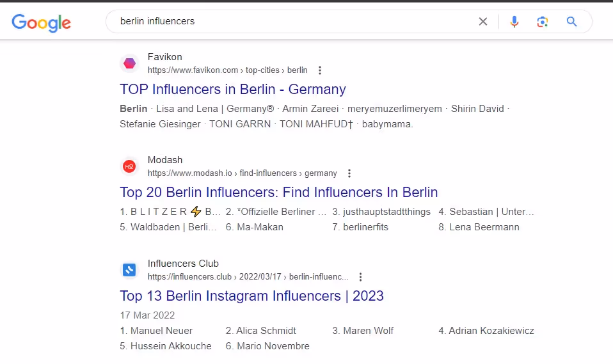
Task: Click '5. Hussein Akkouche' list entry
Action: [165, 346]
